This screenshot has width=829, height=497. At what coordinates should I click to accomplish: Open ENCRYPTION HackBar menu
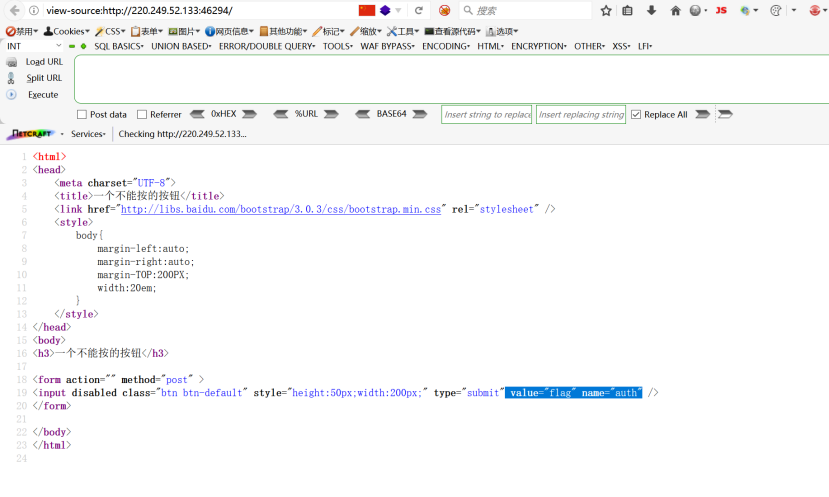click(x=539, y=46)
